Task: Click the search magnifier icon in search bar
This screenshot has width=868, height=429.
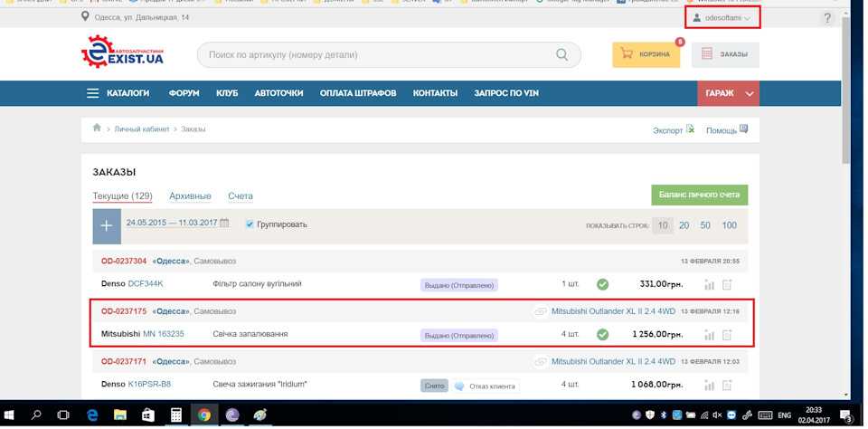Action: (x=561, y=55)
